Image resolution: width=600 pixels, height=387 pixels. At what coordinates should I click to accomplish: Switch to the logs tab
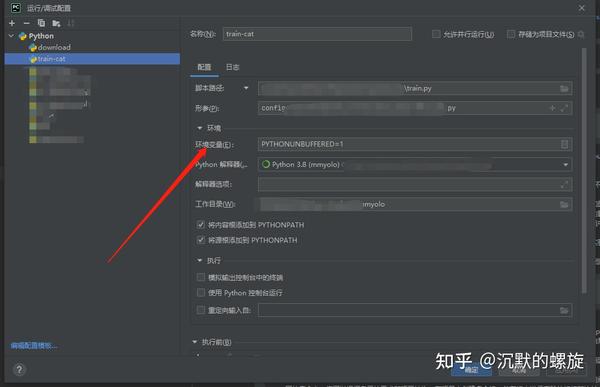232,67
